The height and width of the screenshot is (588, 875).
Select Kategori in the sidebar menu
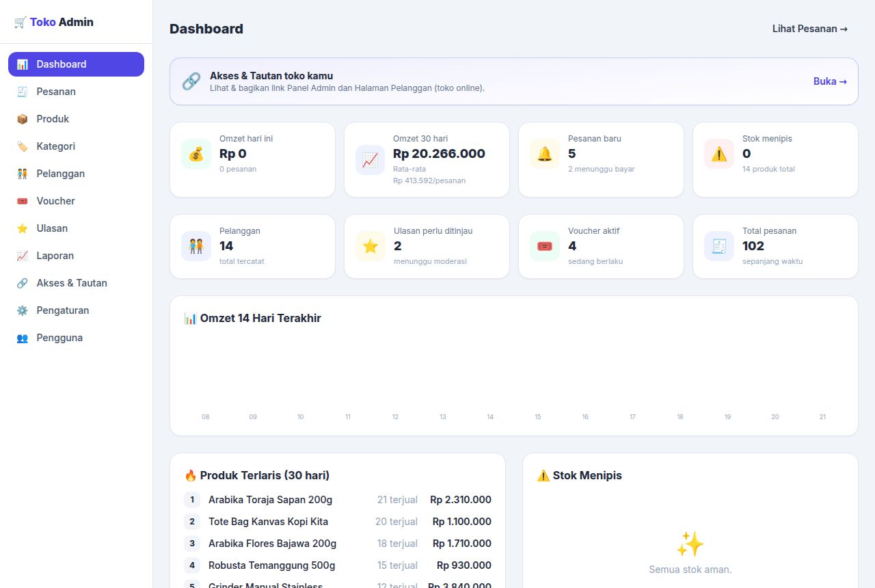(x=76, y=146)
